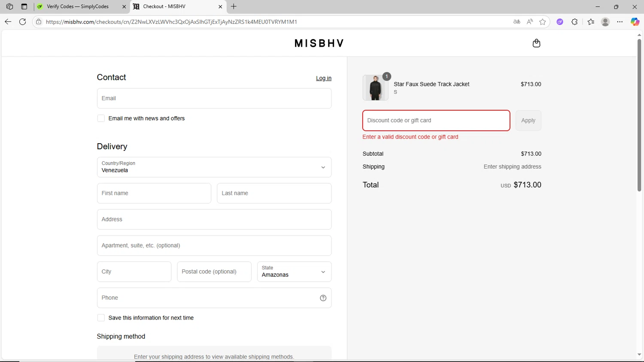This screenshot has width=644, height=362.
Task: Click the Postal code optional field
Action: click(214, 272)
